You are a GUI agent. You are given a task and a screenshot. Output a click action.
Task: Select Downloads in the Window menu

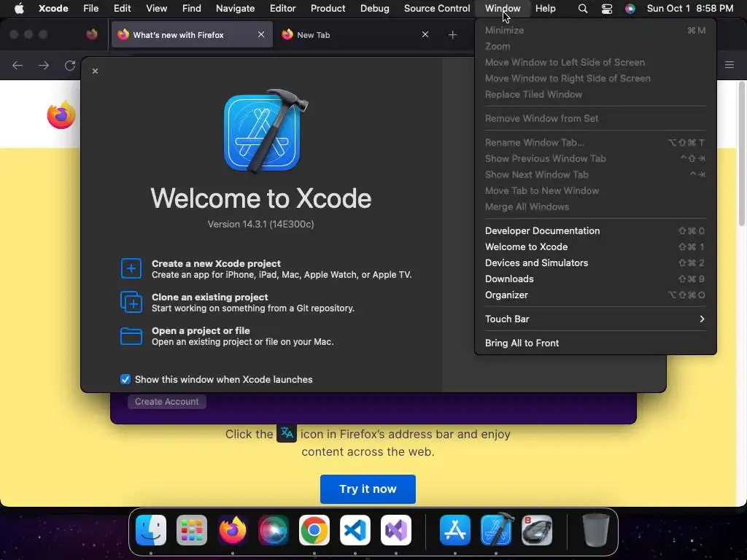(x=595, y=279)
